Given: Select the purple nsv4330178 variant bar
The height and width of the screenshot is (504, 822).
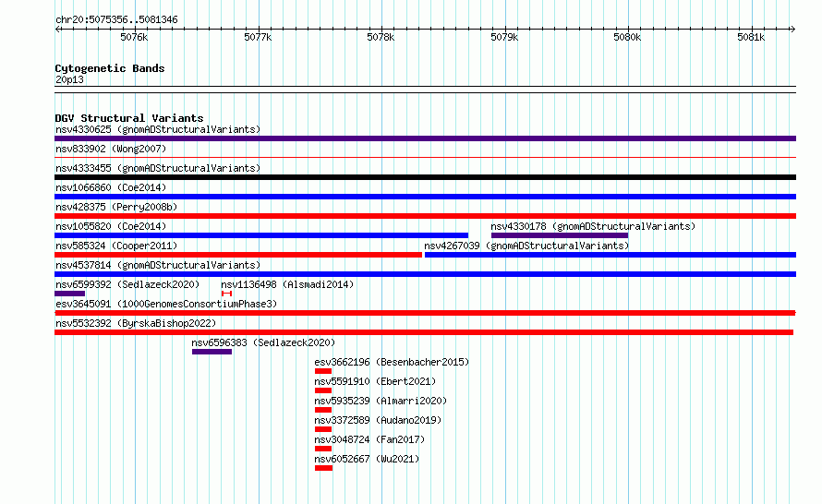Looking at the screenshot, I should [560, 235].
